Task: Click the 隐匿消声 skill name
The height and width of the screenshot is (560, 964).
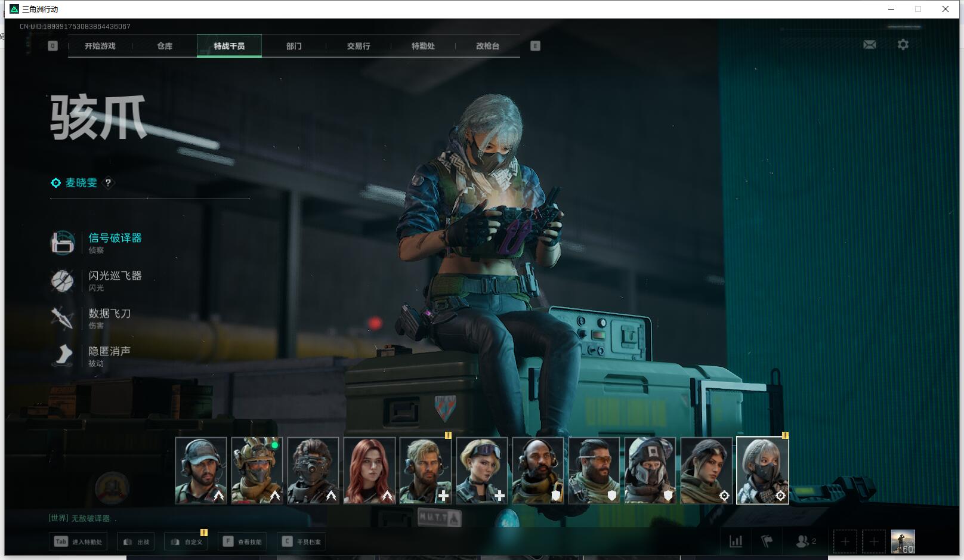Action: [x=110, y=351]
